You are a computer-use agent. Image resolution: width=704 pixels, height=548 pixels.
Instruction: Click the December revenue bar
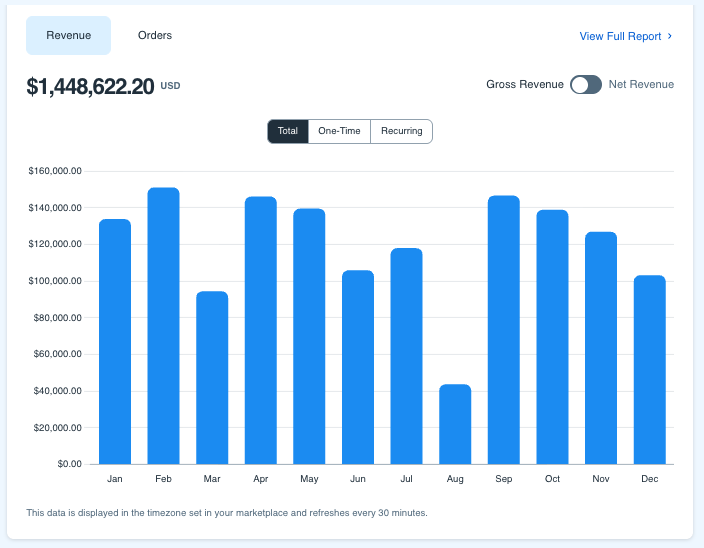click(650, 370)
